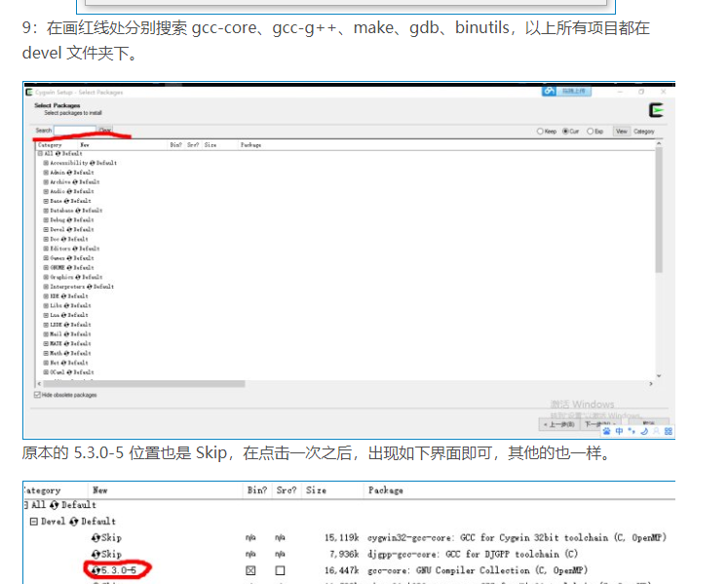Click the moon icon in the IME toolbar
The image size is (728, 584).
pos(644,431)
